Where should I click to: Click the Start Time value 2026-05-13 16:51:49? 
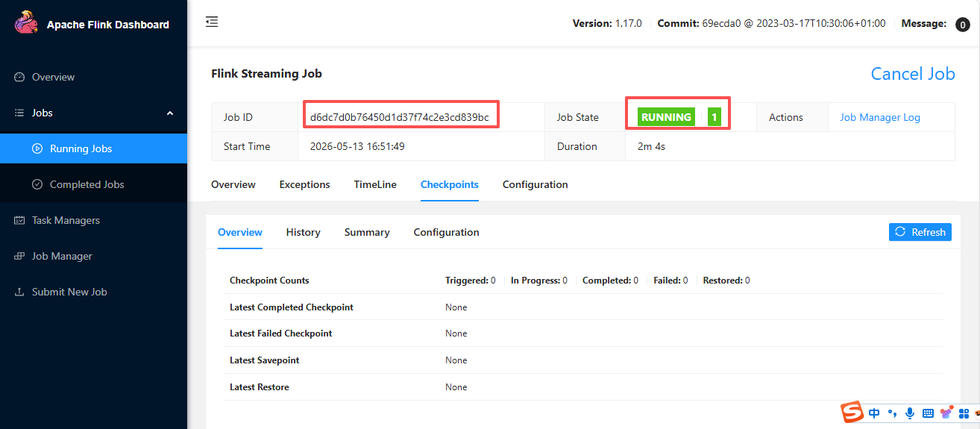tap(357, 146)
